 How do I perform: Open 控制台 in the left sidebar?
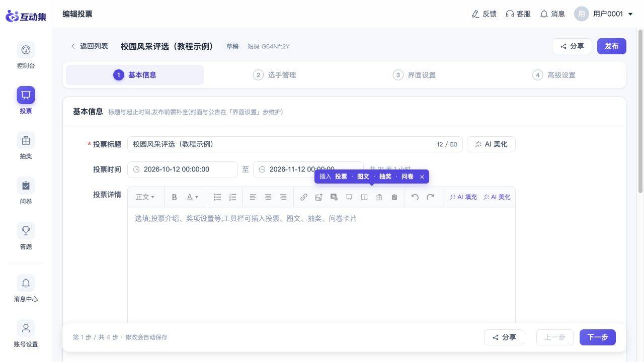(x=26, y=55)
